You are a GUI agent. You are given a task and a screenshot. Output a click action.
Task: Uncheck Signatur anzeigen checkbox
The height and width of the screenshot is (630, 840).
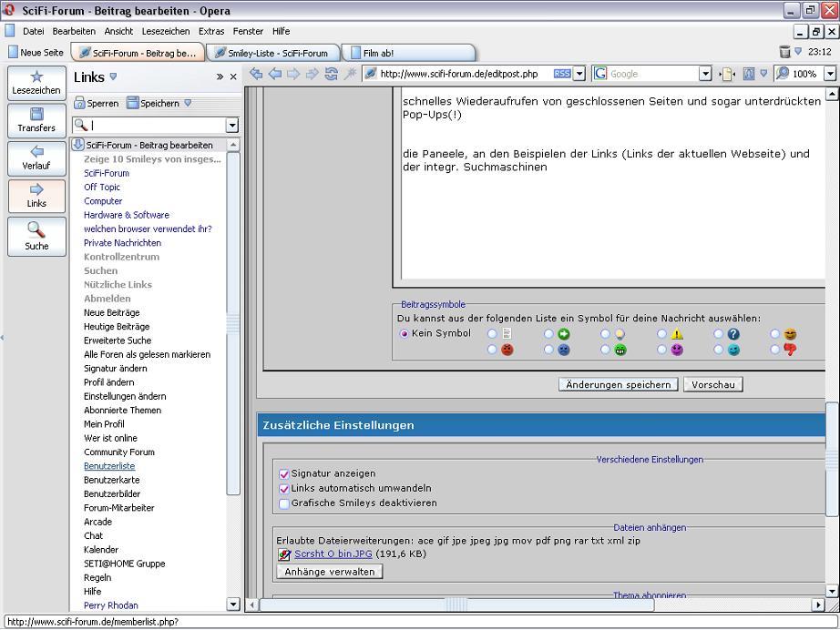pos(284,473)
